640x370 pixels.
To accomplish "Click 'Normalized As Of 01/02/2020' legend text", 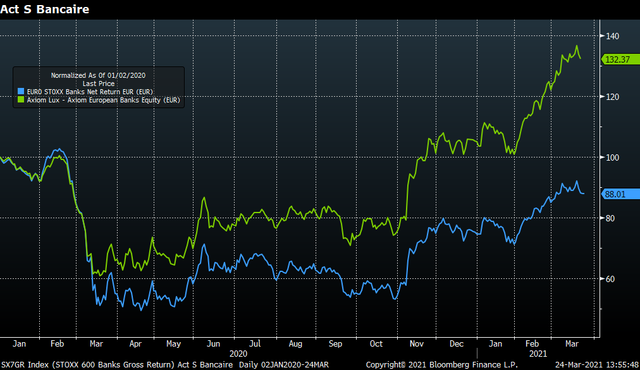I will [x=98, y=75].
